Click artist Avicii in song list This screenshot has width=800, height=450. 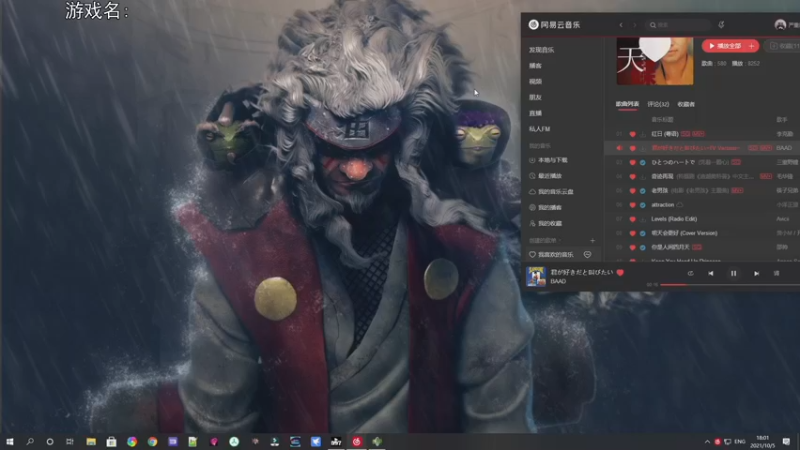783,219
